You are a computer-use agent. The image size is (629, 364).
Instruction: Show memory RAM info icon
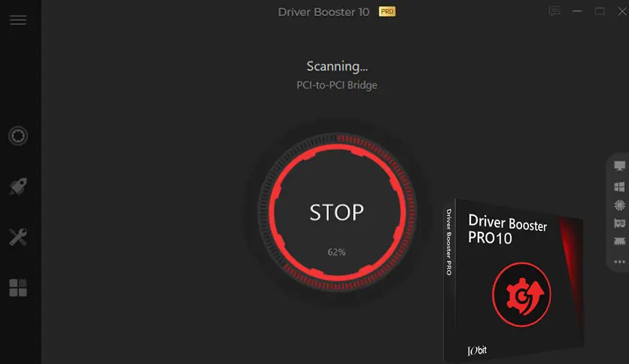click(619, 241)
